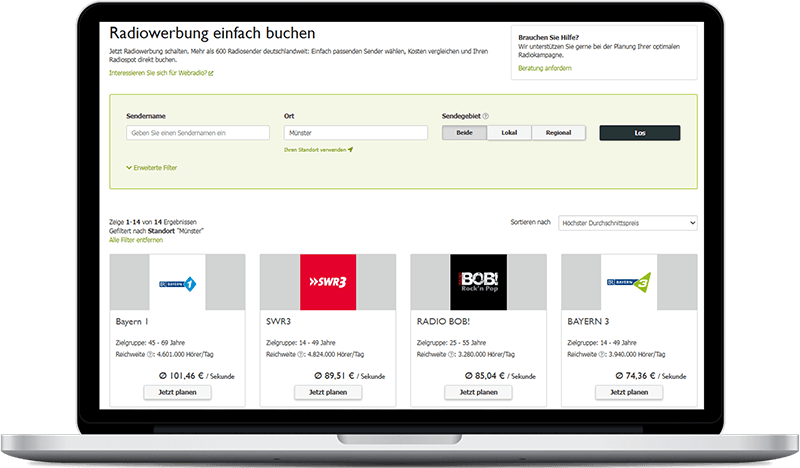Click the Bayern 1 station title
The image size is (800, 468).
pyautogui.click(x=132, y=322)
